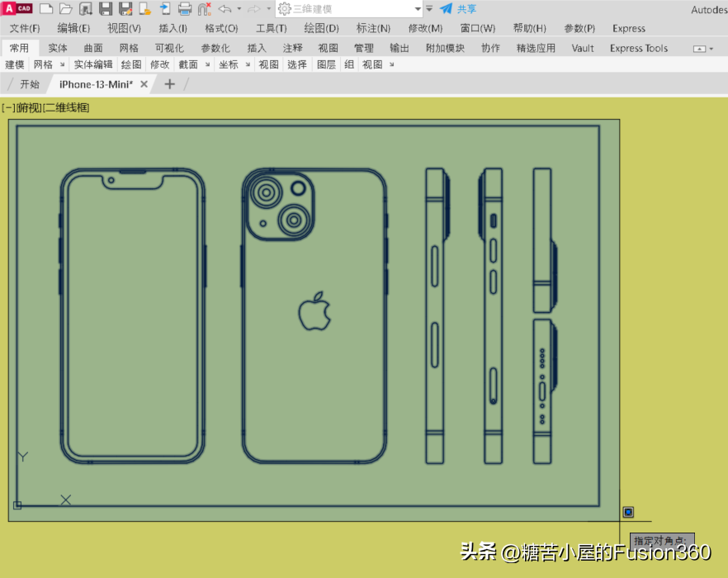Open the 文件(F) menu

pyautogui.click(x=25, y=28)
